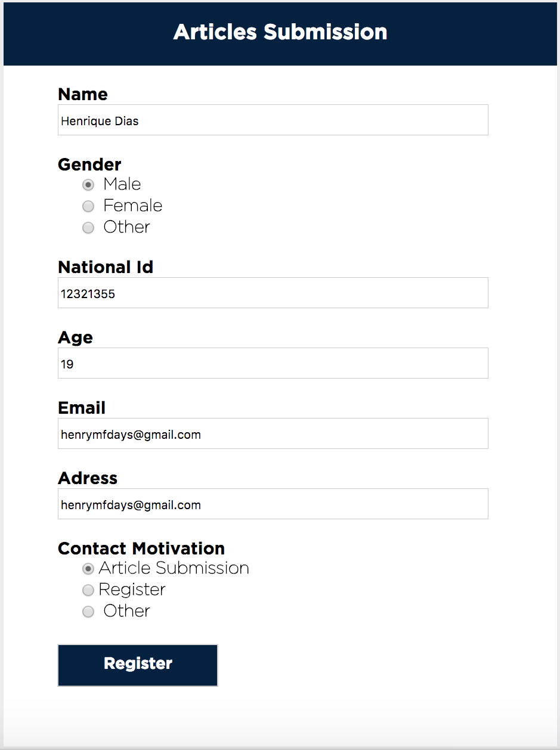This screenshot has width=560, height=750.
Task: Click the Age label heading
Action: (76, 338)
